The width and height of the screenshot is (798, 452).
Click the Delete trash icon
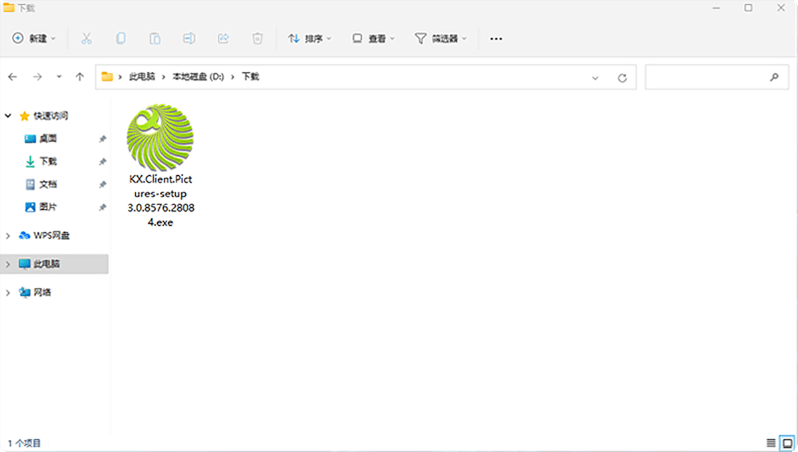coord(258,38)
